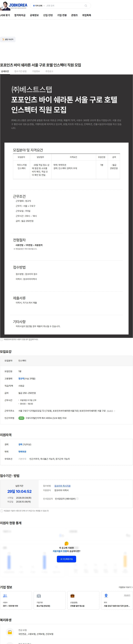The height and width of the screenshot is (644, 133).
Task: Click the 월급 250~250만원 salary value
Action: 27,393
